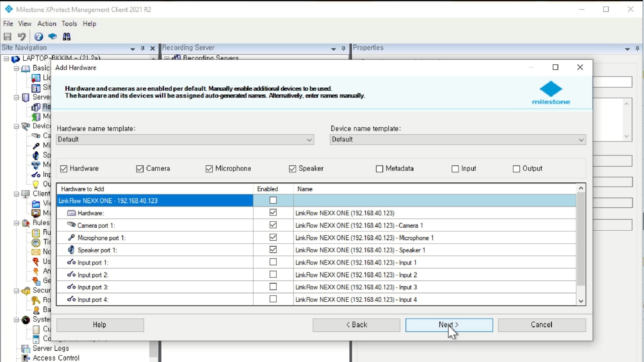Select Server Logs in Site Navigation
Viewport: 644px width, 362px height.
click(x=51, y=349)
